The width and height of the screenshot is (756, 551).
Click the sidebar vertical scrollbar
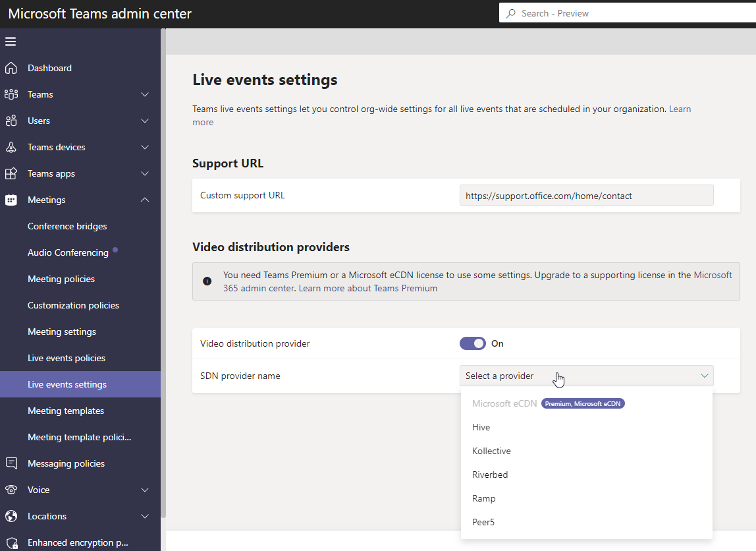point(163,273)
